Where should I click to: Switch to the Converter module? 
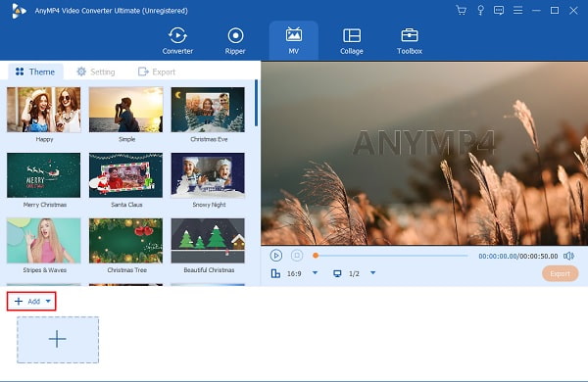pyautogui.click(x=177, y=41)
